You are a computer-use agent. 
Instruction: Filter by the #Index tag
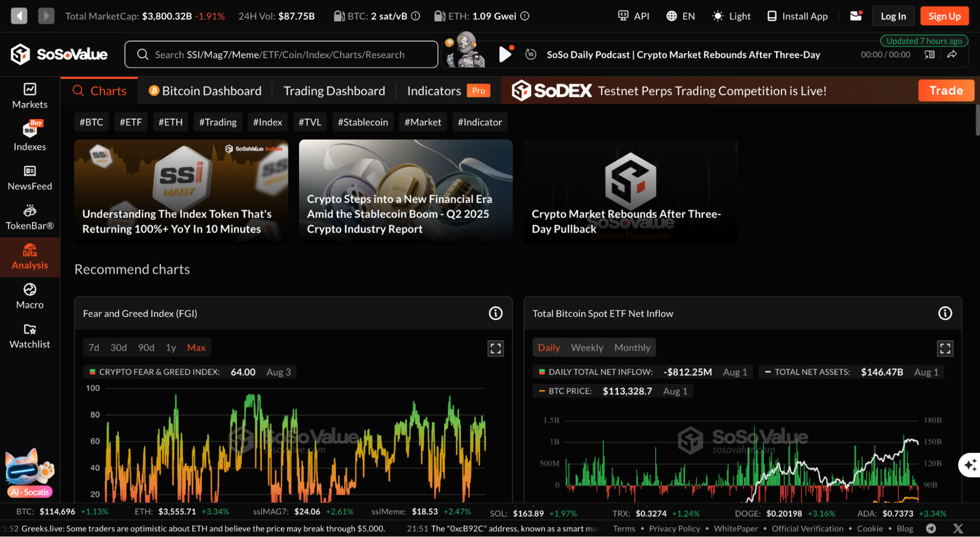tap(268, 122)
